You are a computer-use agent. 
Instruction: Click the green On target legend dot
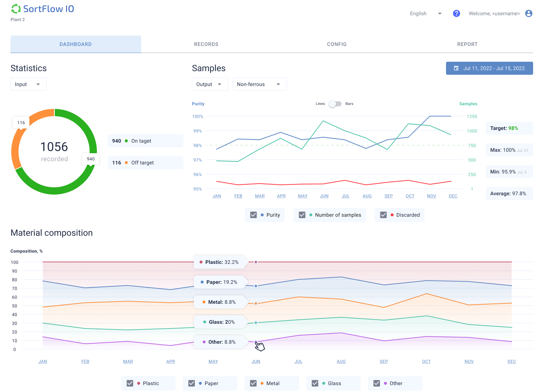126,141
